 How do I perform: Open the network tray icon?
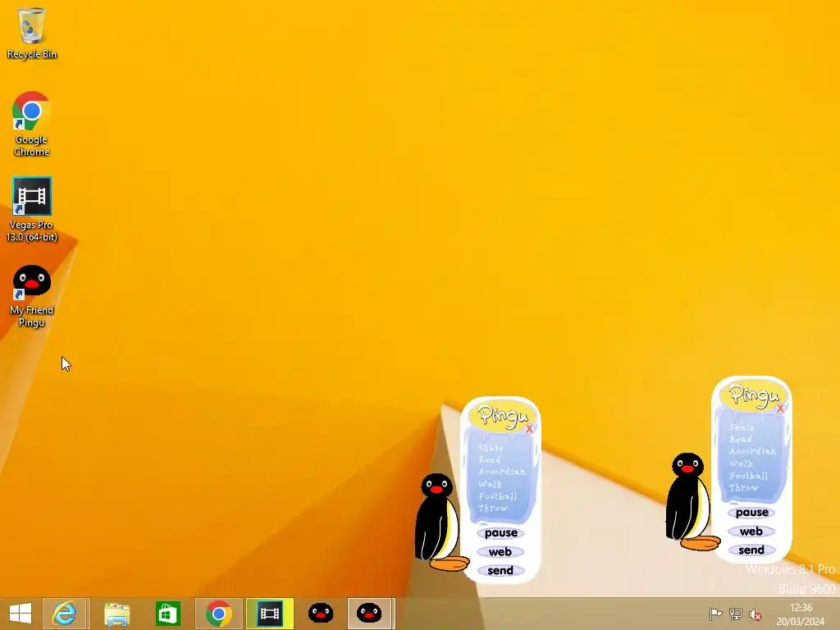point(736,614)
